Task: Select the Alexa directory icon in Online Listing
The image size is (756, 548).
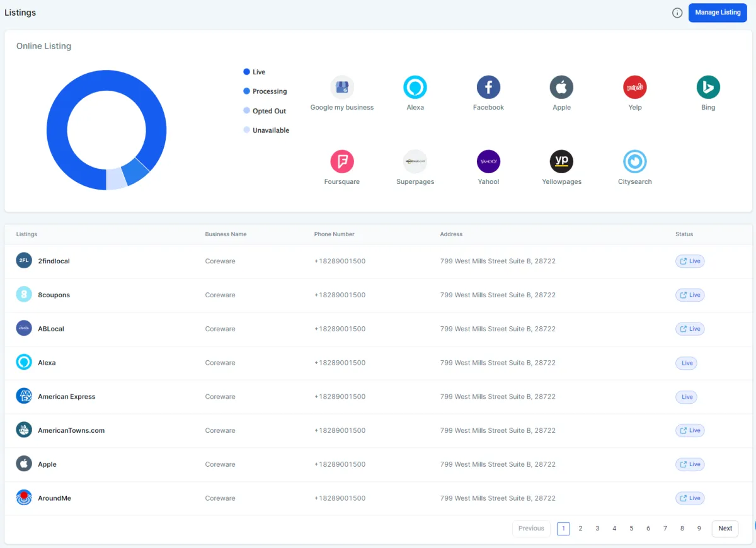Action: click(x=415, y=87)
